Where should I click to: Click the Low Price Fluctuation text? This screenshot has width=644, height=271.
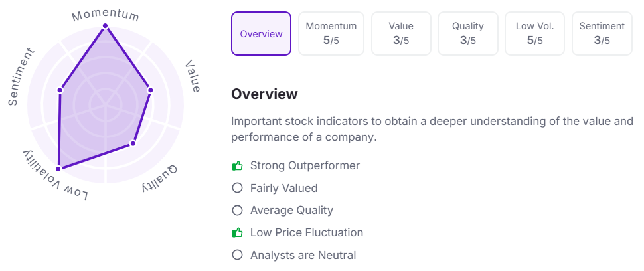tap(306, 232)
